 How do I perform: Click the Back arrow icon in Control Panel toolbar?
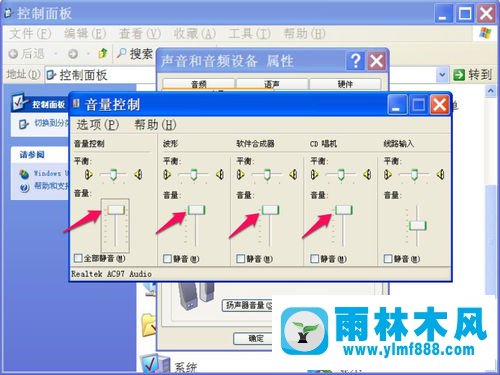13,54
